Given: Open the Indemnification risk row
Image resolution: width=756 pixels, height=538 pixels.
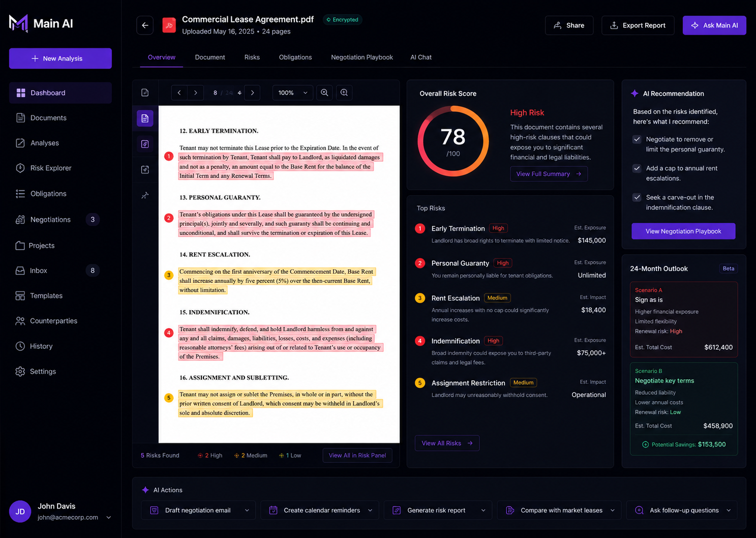Looking at the screenshot, I should point(510,351).
